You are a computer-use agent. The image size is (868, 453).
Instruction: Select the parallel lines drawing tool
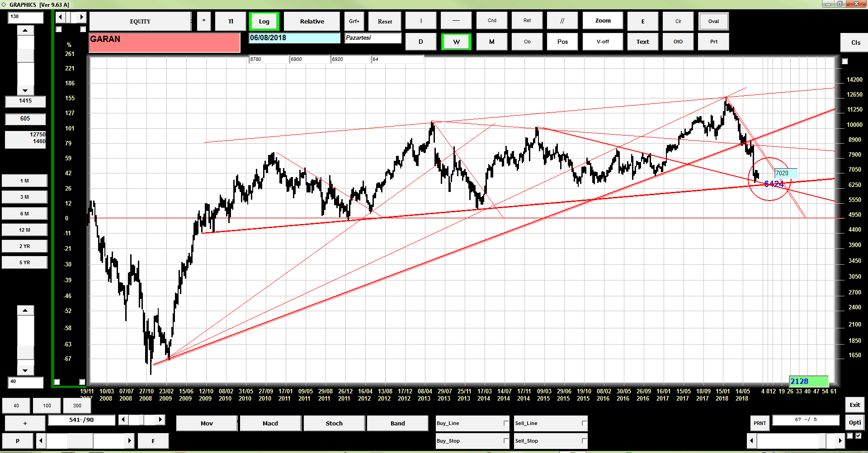pyautogui.click(x=562, y=21)
